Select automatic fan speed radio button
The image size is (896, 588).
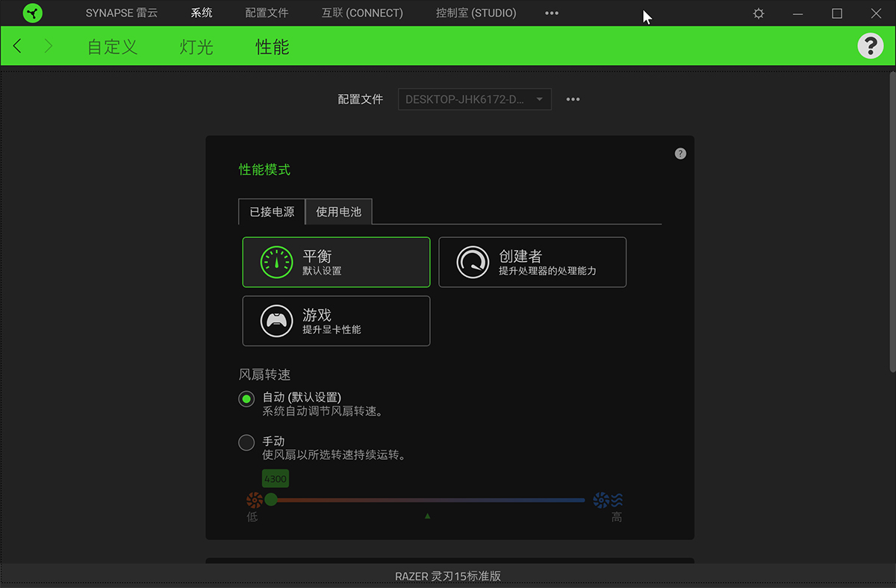pos(246,399)
